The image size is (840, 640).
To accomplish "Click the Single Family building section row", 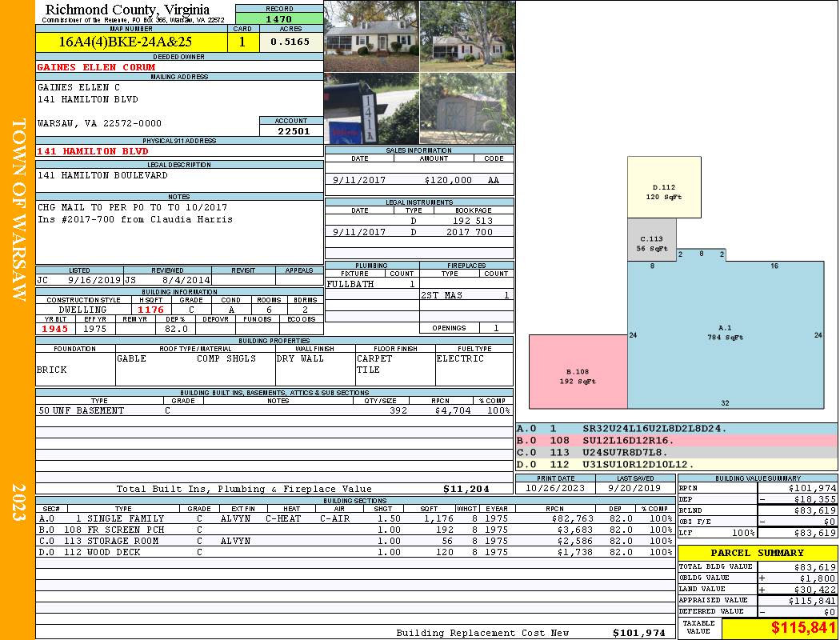I will 354,518.
